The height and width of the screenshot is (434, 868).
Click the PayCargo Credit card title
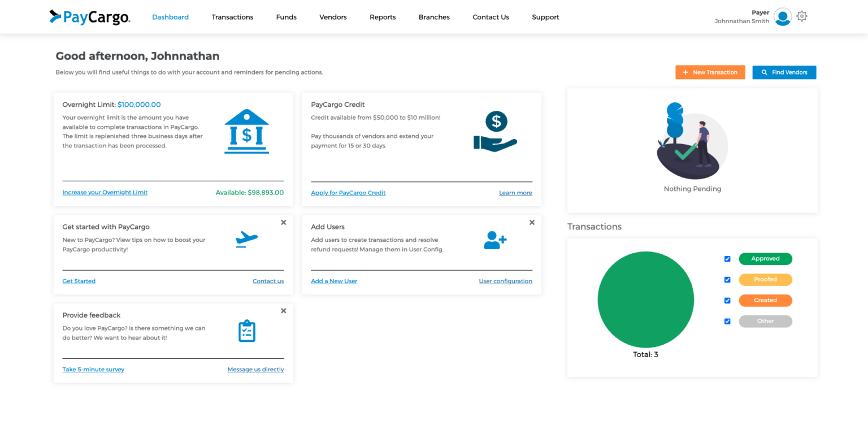click(338, 105)
